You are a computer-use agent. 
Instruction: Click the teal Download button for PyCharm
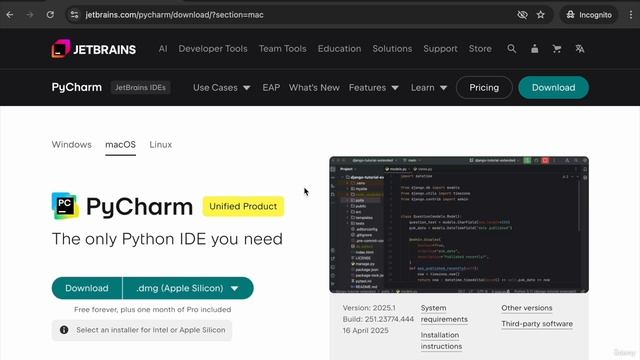tap(87, 288)
